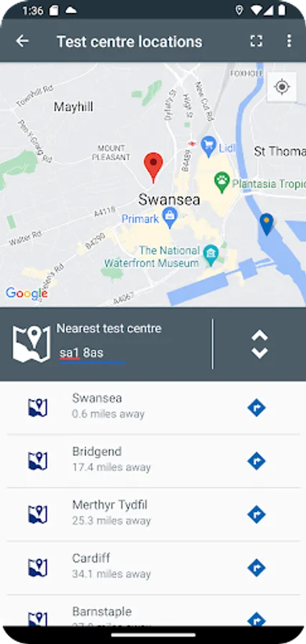Screen dimensions: 306x644
Task: Tap the Lidl shop marker on map
Action: pos(210,147)
